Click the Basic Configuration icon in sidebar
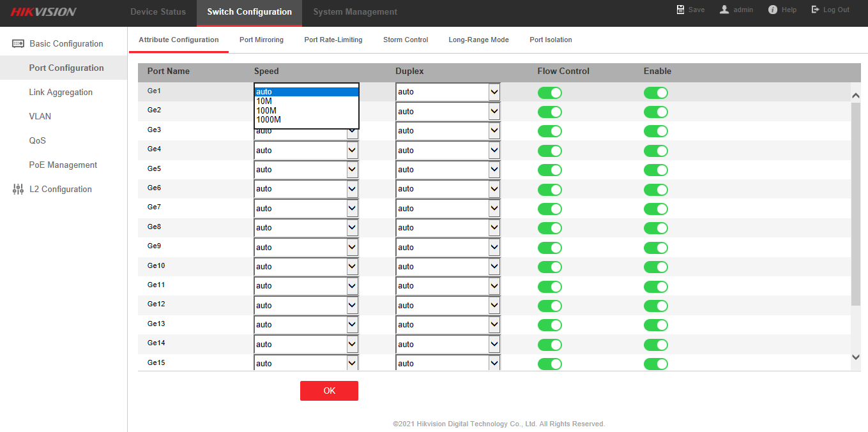Screen dimensions: 868x432 tap(18, 44)
